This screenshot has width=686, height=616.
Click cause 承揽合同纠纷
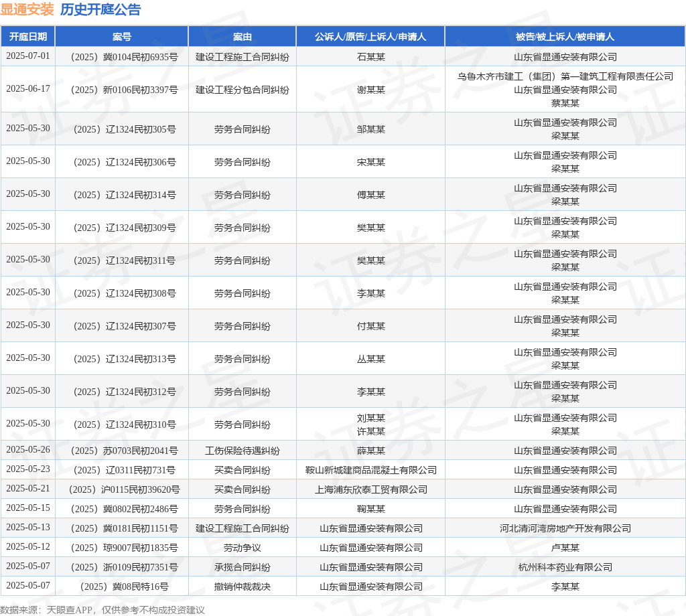tap(243, 568)
